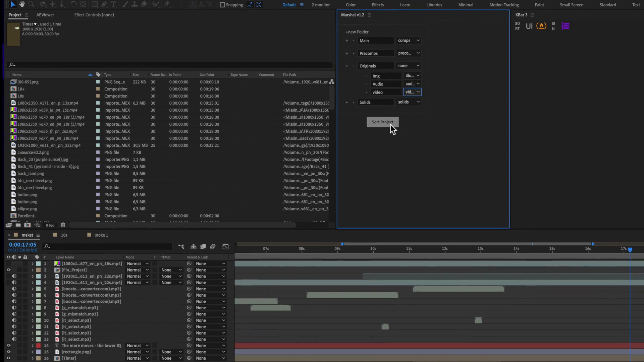Click the Search/magnifier tool icon

tap(31, 4)
